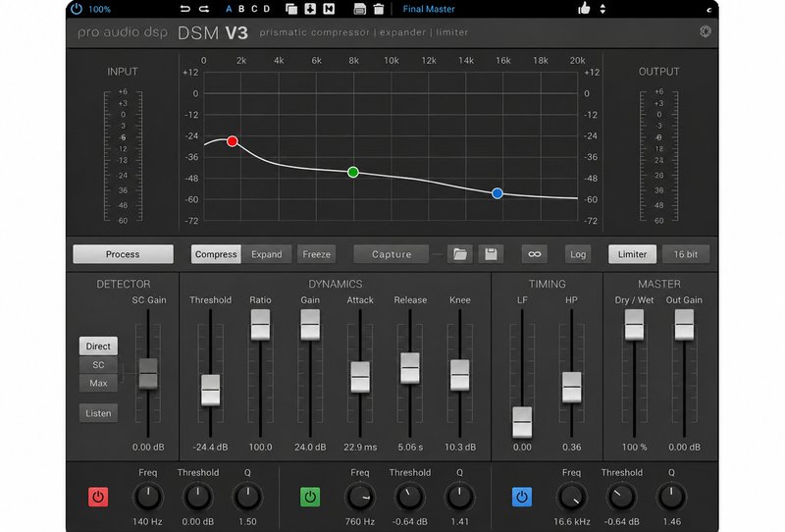Click the Out Gain fader handle
This screenshot has height=532, width=785.
tap(684, 325)
